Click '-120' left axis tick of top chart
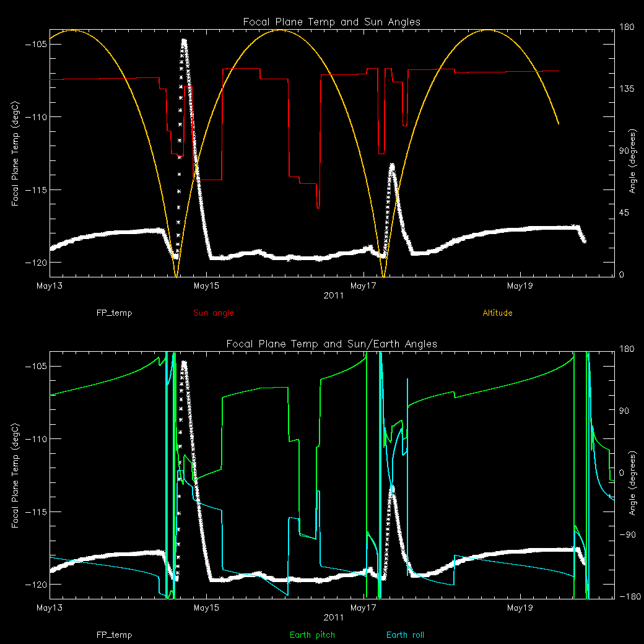The width and height of the screenshot is (644, 644). tap(36, 263)
